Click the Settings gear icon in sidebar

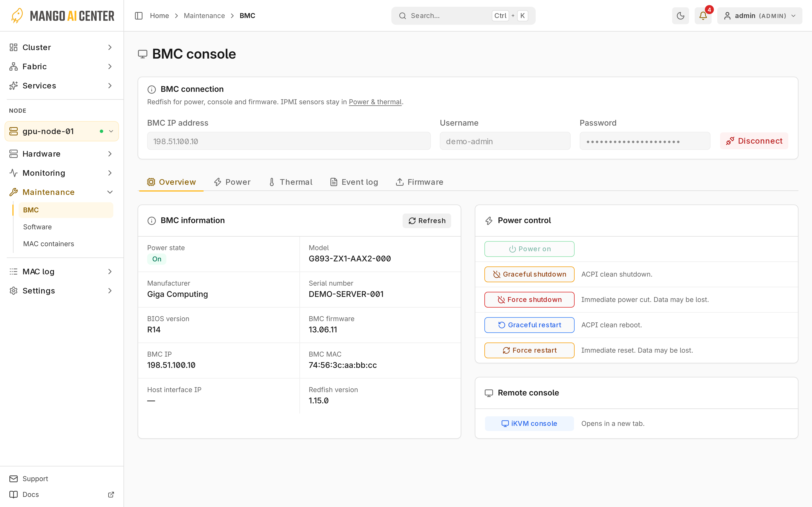tap(13, 291)
